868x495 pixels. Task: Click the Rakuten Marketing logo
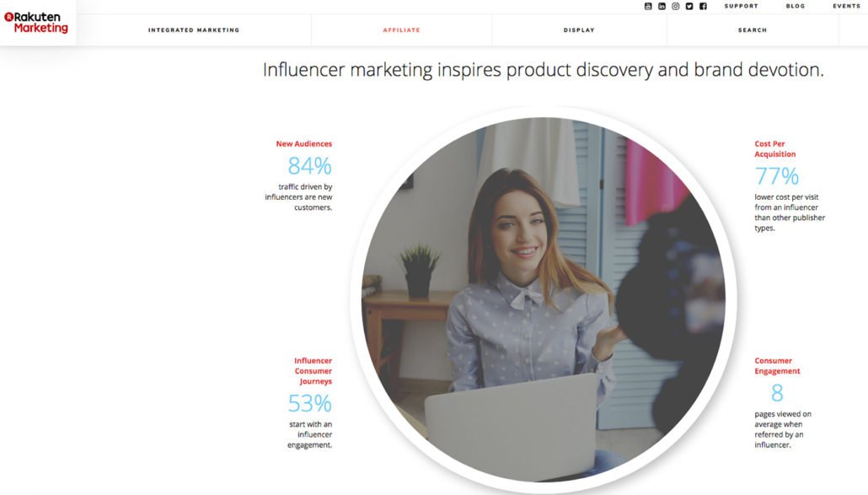click(x=36, y=23)
